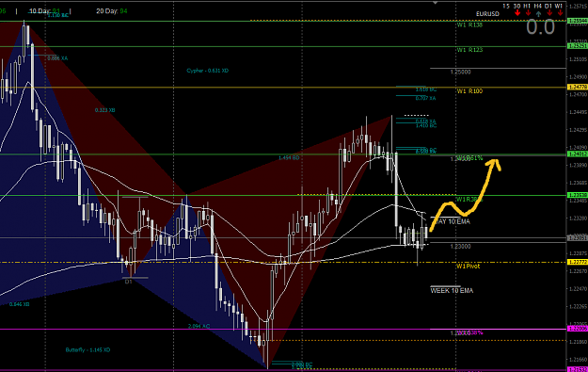
Task: Click the red down arrow under H1
Action: [x=528, y=13]
